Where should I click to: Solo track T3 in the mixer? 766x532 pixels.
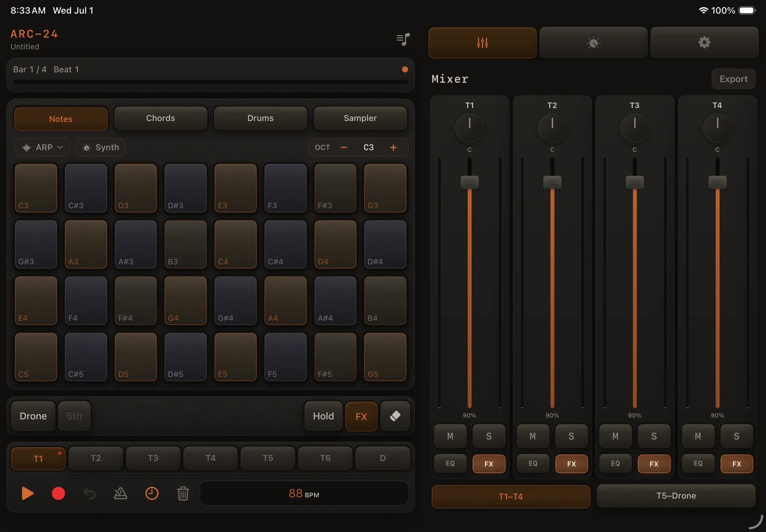(x=654, y=436)
